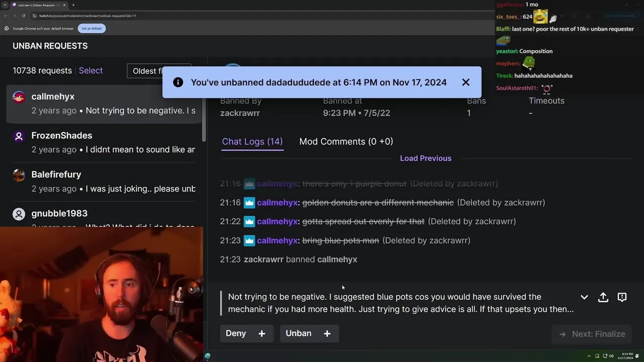Click Load Previous chat logs link
The height and width of the screenshot is (362, 644).
coord(426,158)
